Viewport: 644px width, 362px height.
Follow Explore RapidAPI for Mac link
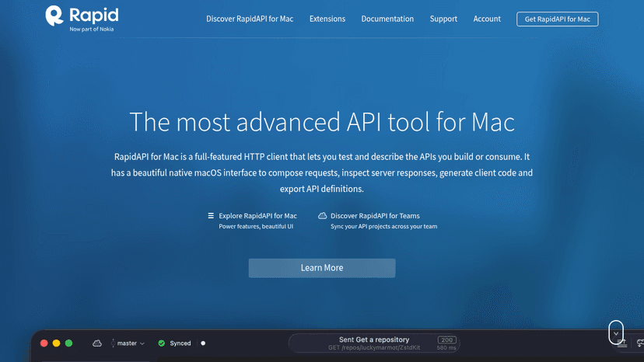(257, 215)
